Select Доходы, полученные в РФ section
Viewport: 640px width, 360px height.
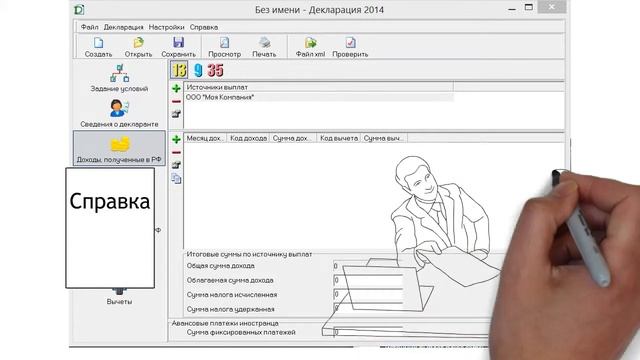tap(119, 148)
